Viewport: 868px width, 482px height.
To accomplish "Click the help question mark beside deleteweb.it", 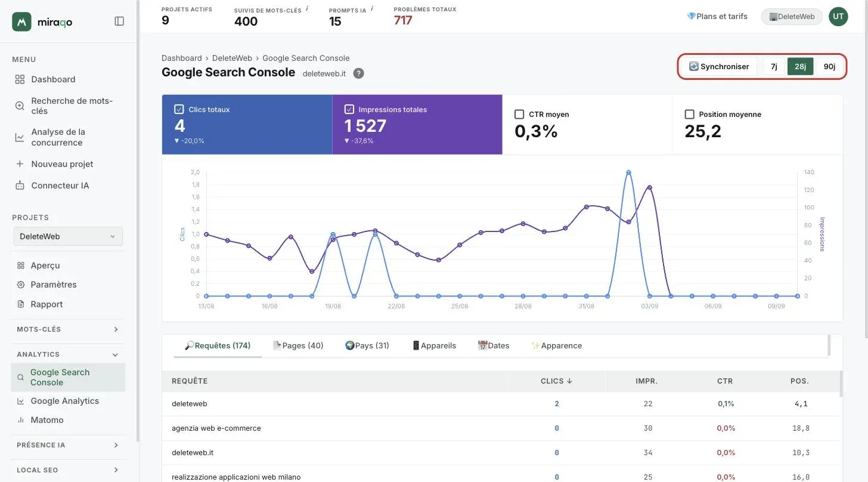I will (x=358, y=73).
